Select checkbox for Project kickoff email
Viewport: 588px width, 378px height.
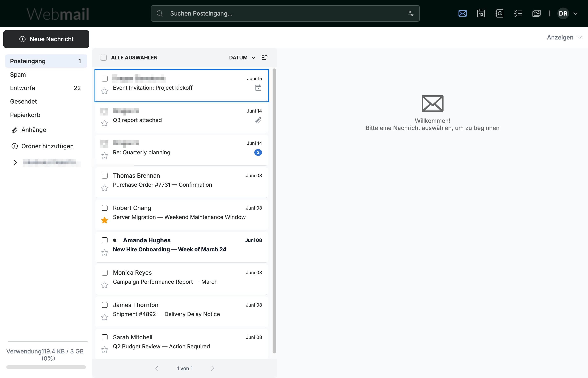point(105,79)
